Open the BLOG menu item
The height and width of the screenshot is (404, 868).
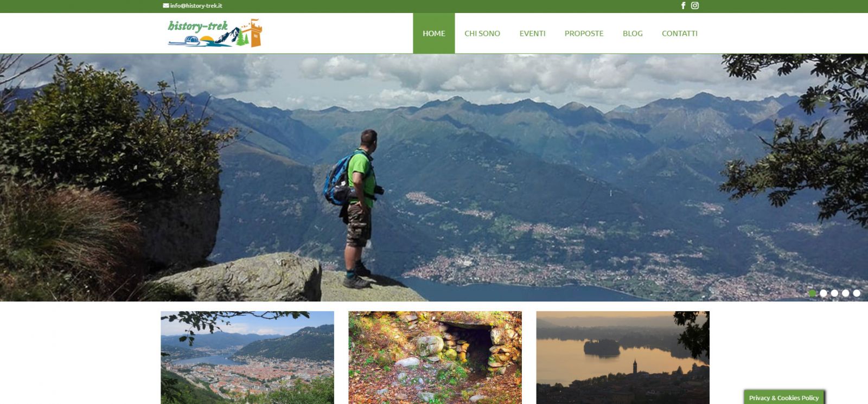click(x=633, y=33)
